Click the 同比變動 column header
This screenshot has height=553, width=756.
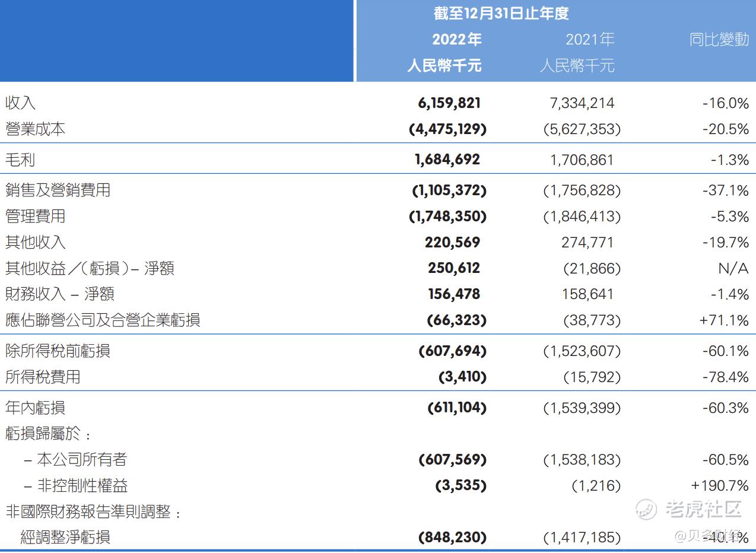(719, 40)
